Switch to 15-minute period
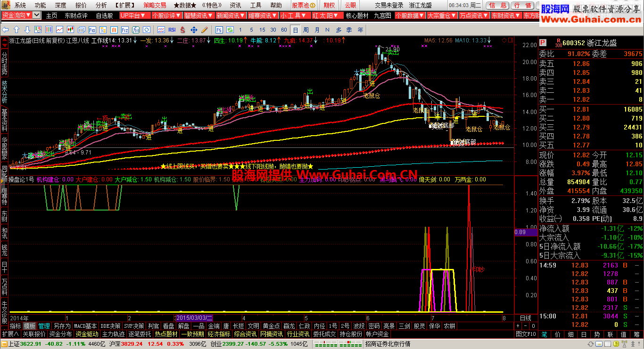This screenshot has width=644, height=349. click(262, 30)
